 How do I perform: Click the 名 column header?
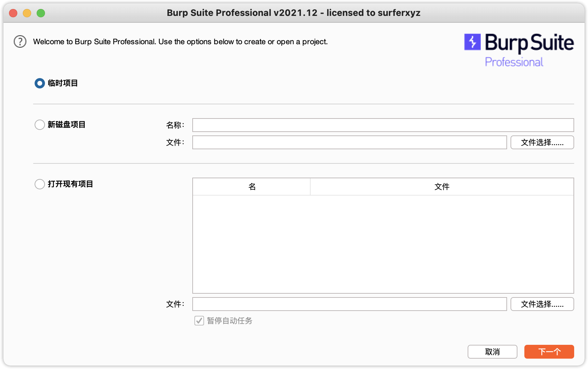click(x=252, y=187)
